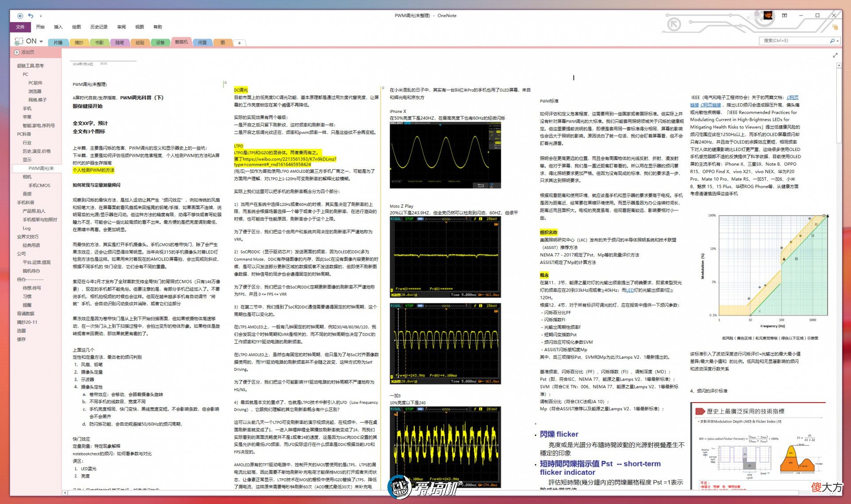The image size is (851, 504).
Task: Open page 网络.梯子
Action: coord(37,100)
